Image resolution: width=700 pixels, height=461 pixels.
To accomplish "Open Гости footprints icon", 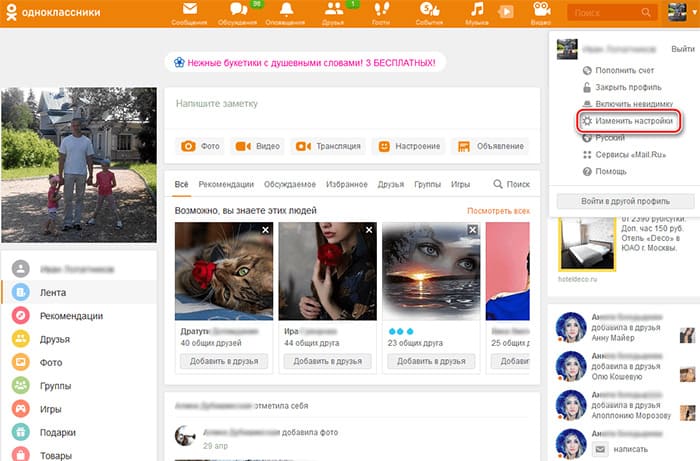I will (381, 9).
